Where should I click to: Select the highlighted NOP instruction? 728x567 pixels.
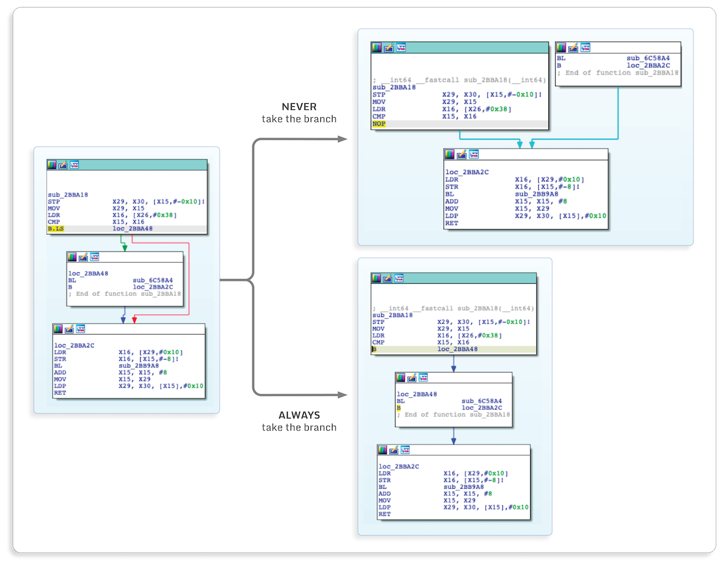coord(379,124)
